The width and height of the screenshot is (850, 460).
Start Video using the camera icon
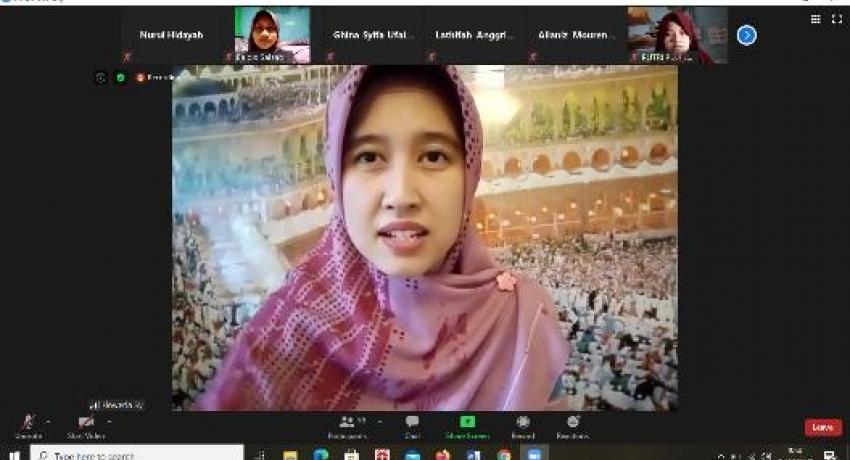click(86, 426)
